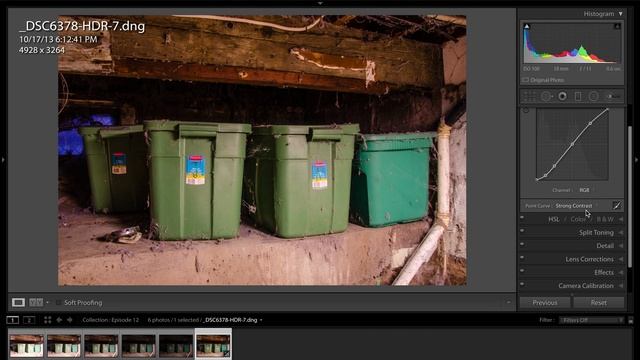Switch to HSL tab
The width and height of the screenshot is (640, 360).
pos(553,219)
